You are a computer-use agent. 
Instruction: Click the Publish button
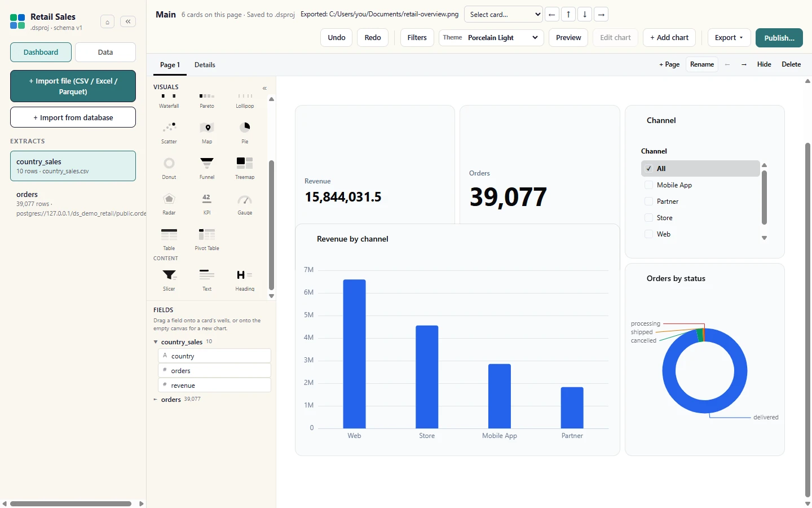click(x=779, y=38)
